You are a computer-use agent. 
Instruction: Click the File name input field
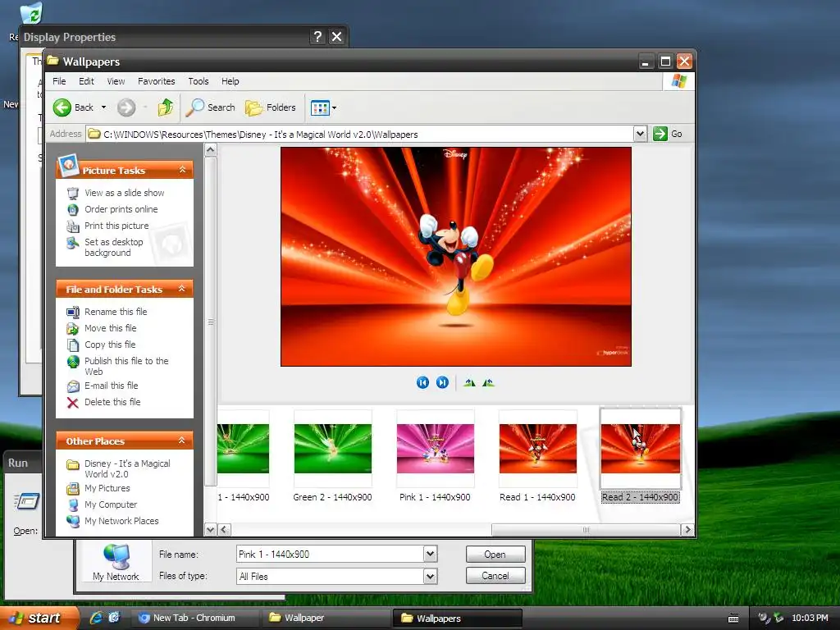pyautogui.click(x=330, y=554)
